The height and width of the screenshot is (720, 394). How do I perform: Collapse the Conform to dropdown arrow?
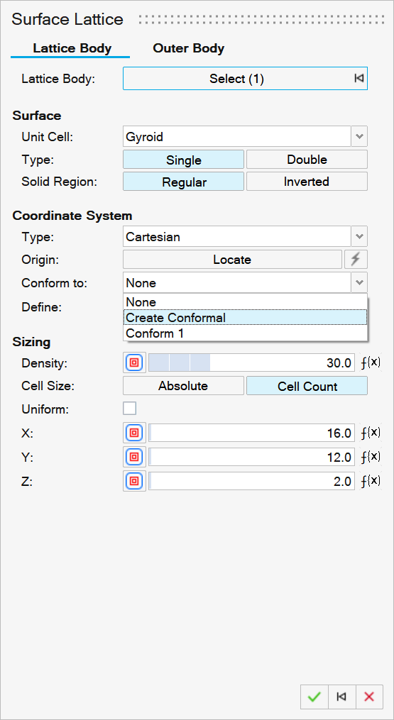pyautogui.click(x=359, y=283)
